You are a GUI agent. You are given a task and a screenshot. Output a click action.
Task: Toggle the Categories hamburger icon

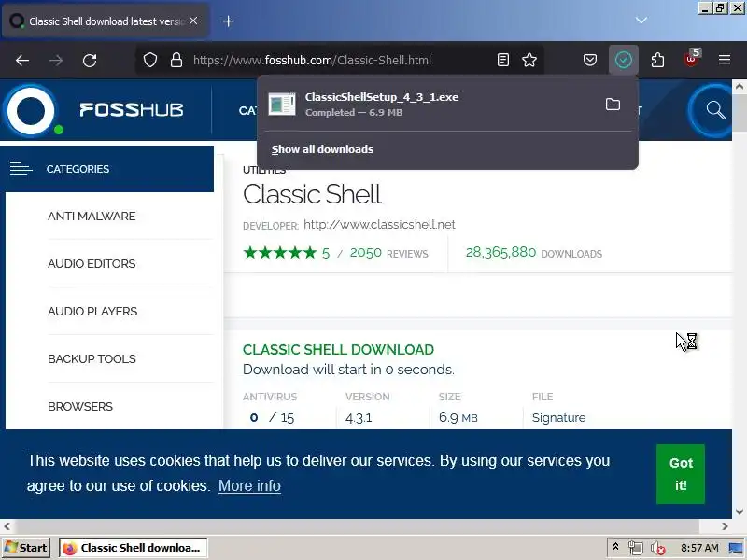pyautogui.click(x=21, y=169)
